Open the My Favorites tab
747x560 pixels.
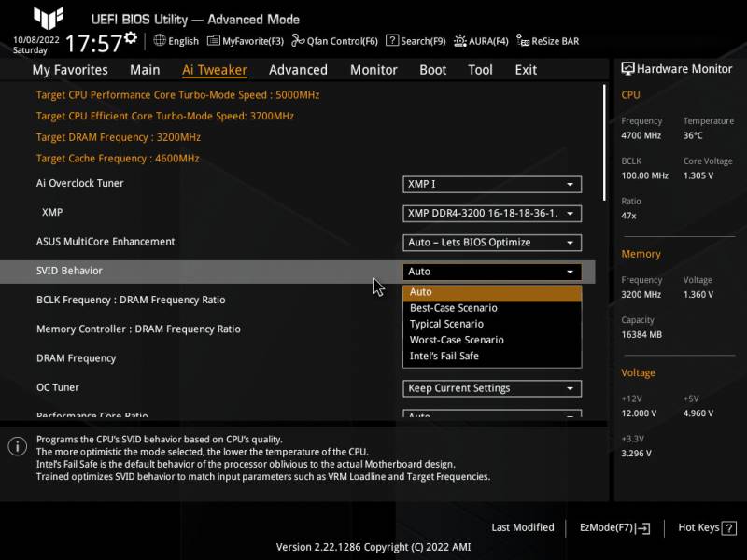click(70, 70)
